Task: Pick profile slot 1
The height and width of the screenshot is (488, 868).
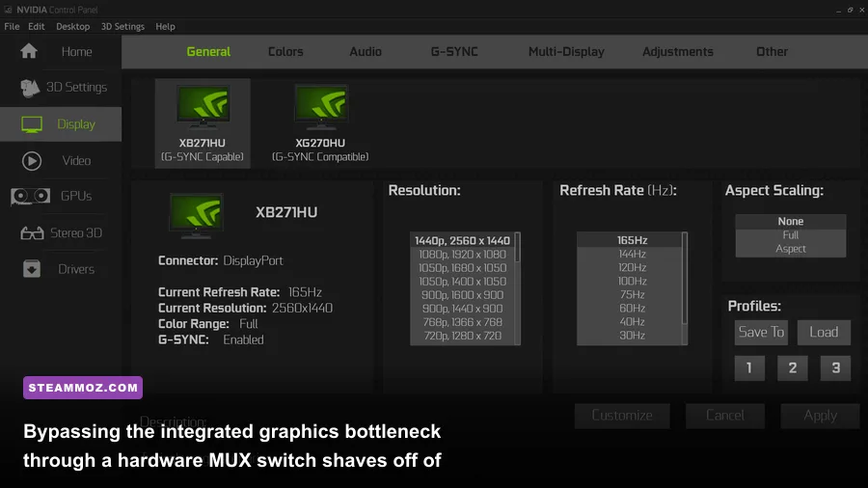Action: tap(749, 368)
